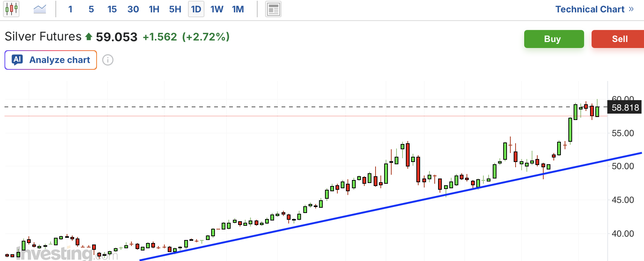The image size is (644, 261).
Task: Open the news overlay icon in toolbar
Action: click(273, 9)
